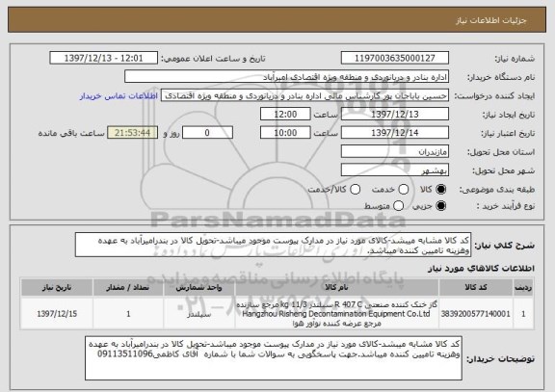The image size is (555, 392).
Task: Click the creation time 12:00 field
Action: (x=285, y=114)
